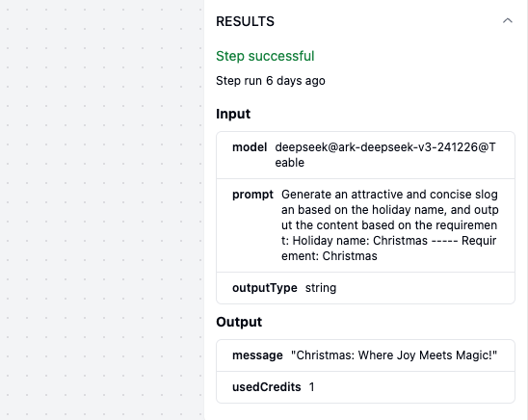The width and height of the screenshot is (528, 420).
Task: Select the prompt key label
Action: pyautogui.click(x=252, y=195)
